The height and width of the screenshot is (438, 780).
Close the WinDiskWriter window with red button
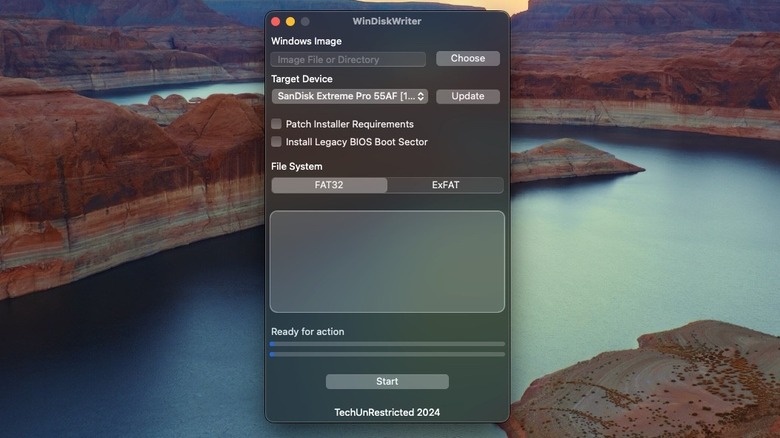point(276,21)
